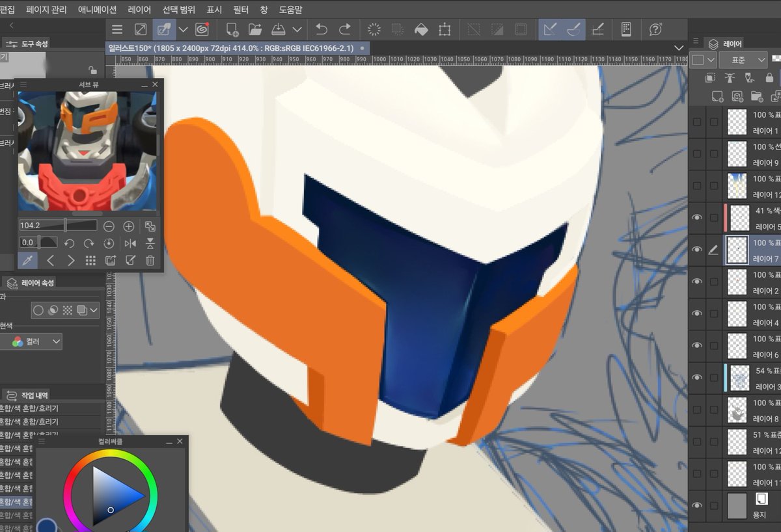The height and width of the screenshot is (532, 781).
Task: Hide the 용지 paper layer
Action: click(x=697, y=505)
